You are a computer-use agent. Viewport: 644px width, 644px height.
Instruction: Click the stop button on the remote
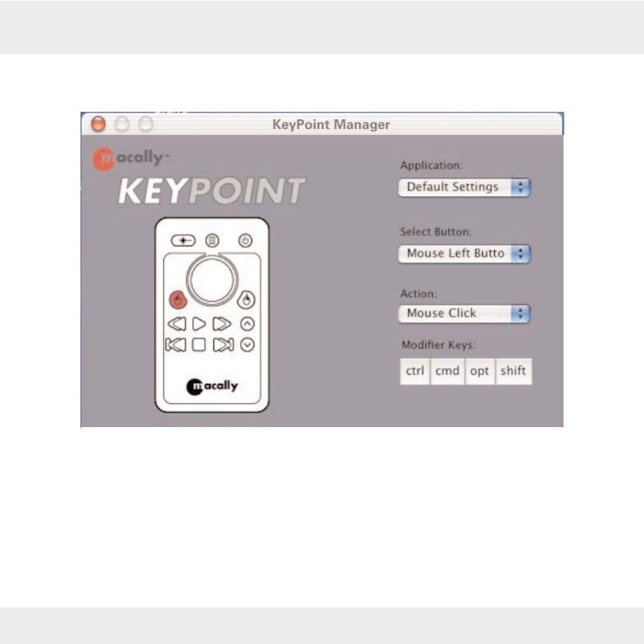(x=199, y=344)
